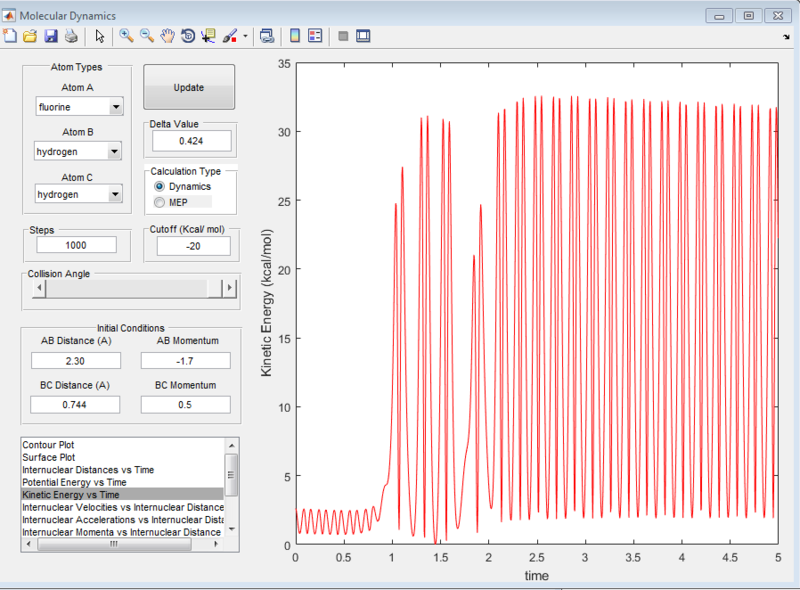Click plot list scroll down arrow
This screenshot has height=590, width=800.
coord(231,529)
